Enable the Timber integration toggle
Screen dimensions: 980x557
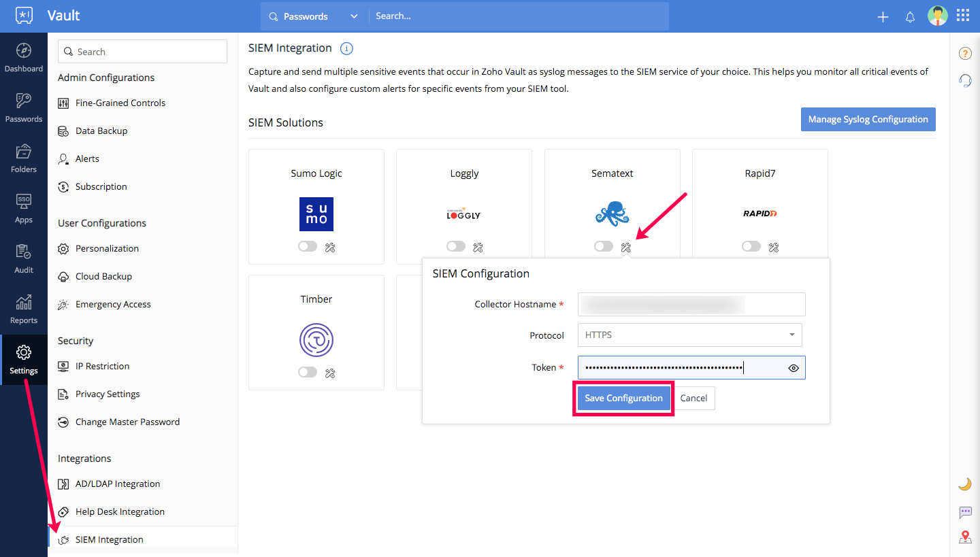308,373
